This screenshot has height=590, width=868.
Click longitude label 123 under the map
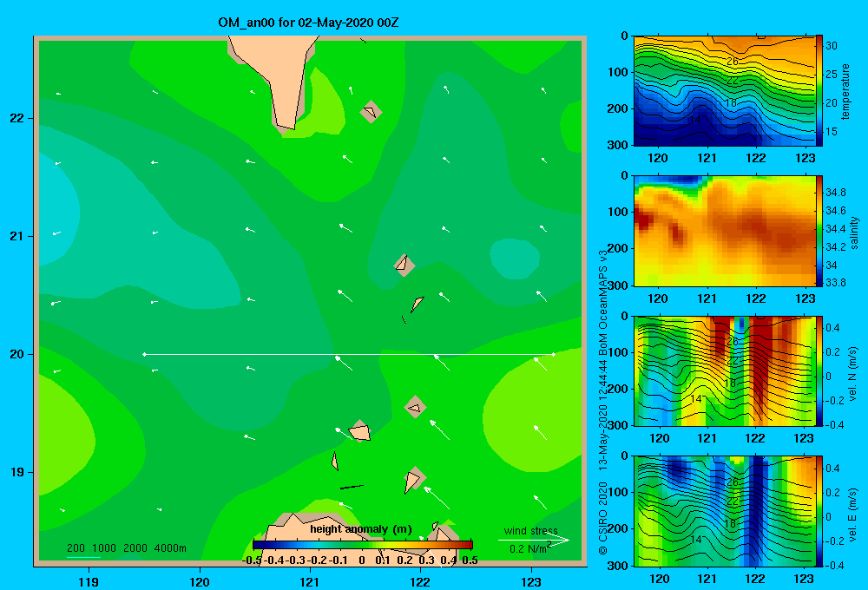pos(531,581)
